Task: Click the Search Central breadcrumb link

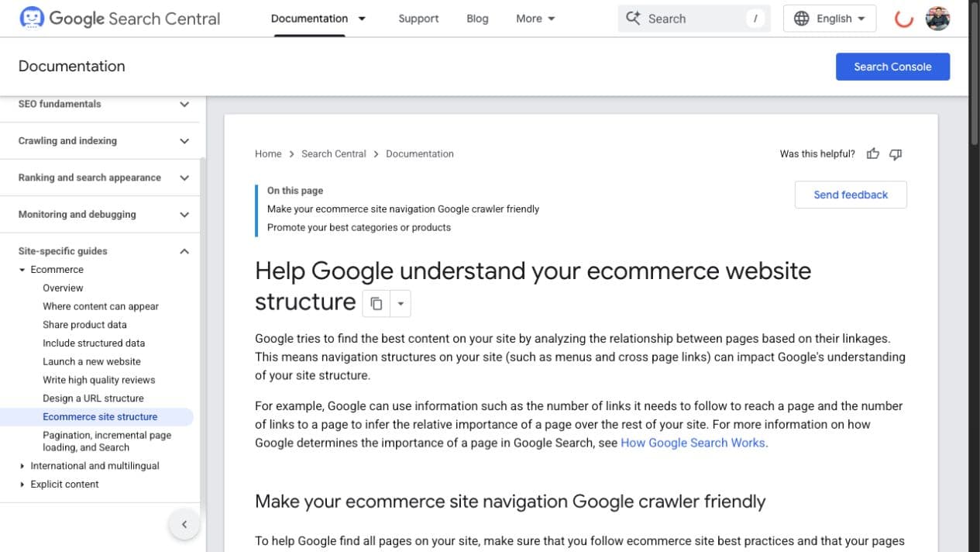Action: [x=334, y=154]
